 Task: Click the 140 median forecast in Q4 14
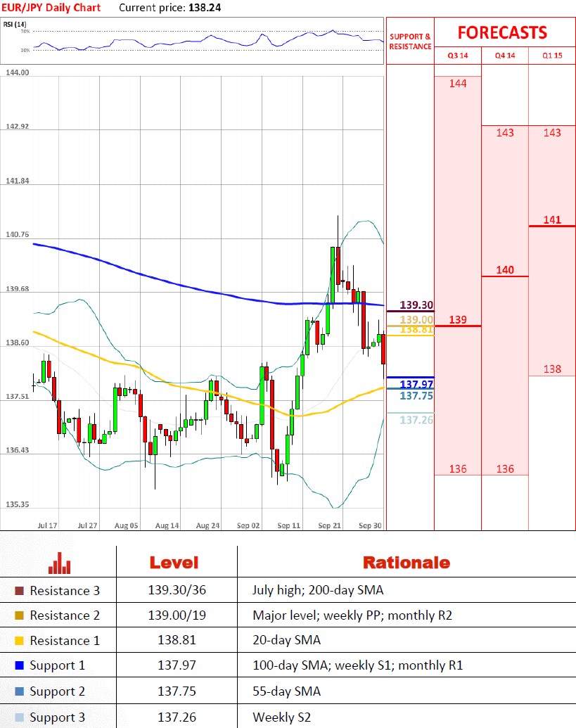tap(505, 270)
